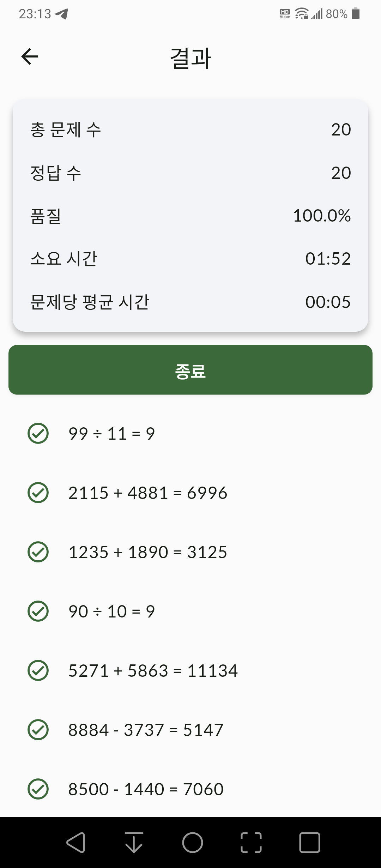Tap the green 종료 button
This screenshot has width=381, height=868.
click(190, 370)
